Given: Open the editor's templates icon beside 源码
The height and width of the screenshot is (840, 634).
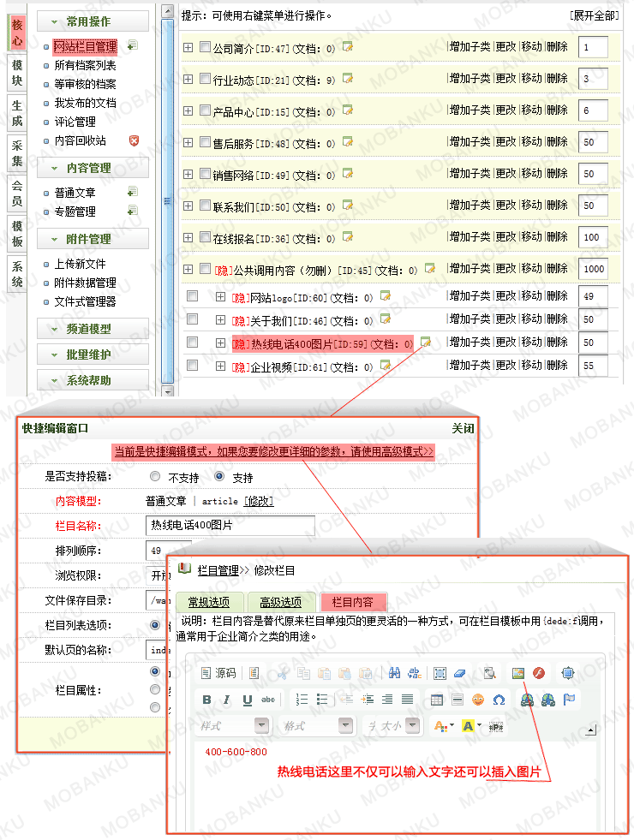Looking at the screenshot, I should tap(254, 673).
